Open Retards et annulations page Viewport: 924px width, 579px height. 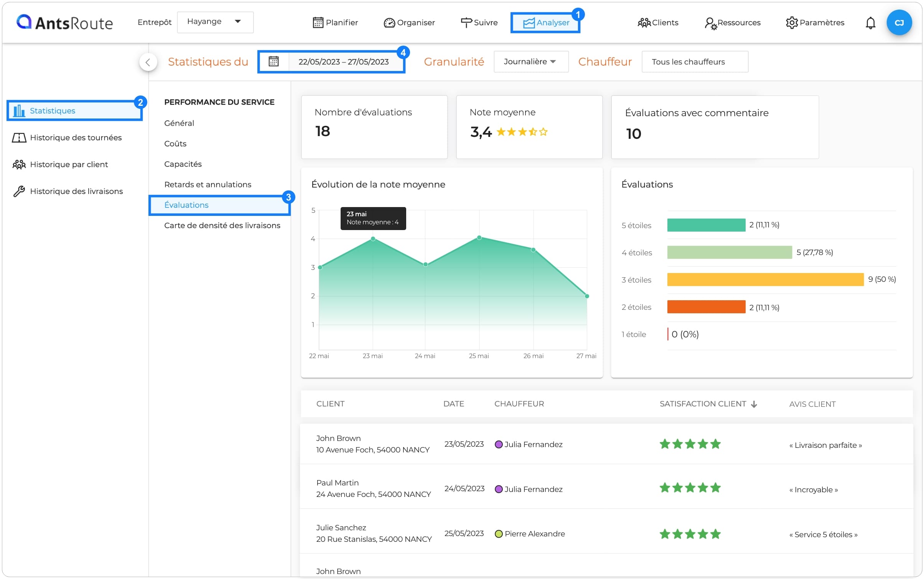point(208,184)
